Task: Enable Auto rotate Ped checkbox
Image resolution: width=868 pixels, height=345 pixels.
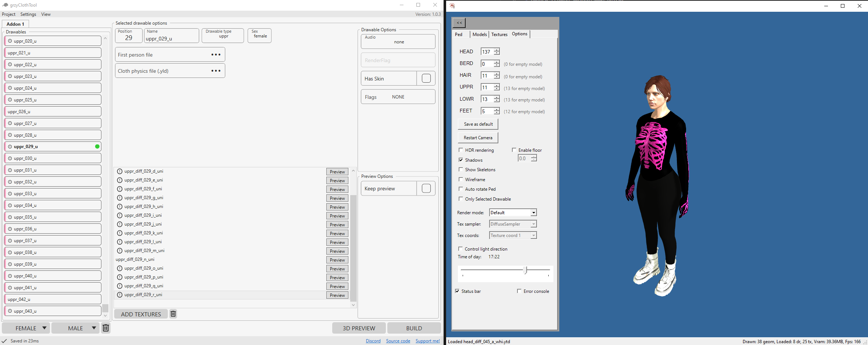Action: click(461, 189)
